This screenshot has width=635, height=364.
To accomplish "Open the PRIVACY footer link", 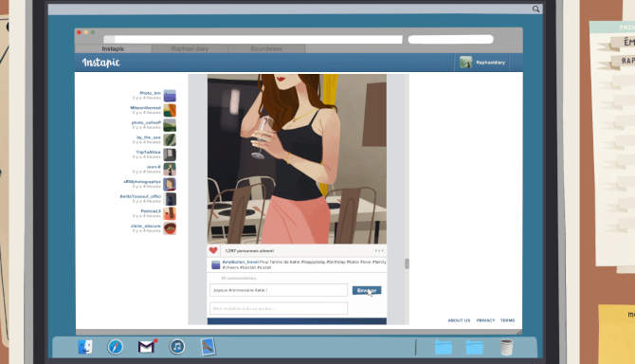I will pos(485,320).
